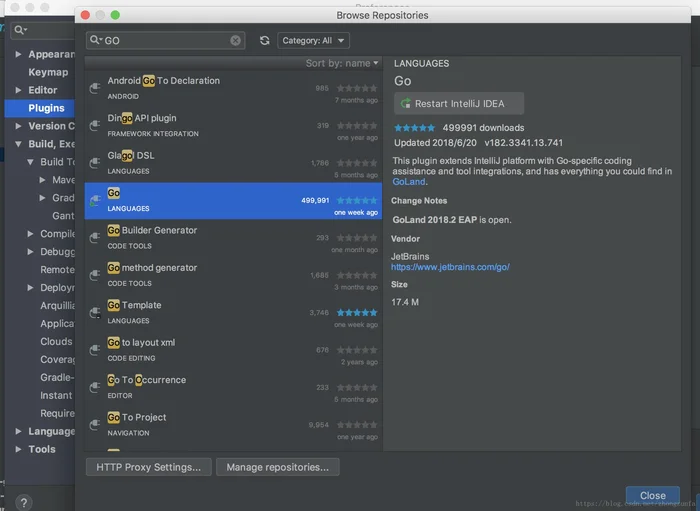Expand the Appearance settings node
This screenshot has width=700, height=511.
pyautogui.click(x=18, y=54)
